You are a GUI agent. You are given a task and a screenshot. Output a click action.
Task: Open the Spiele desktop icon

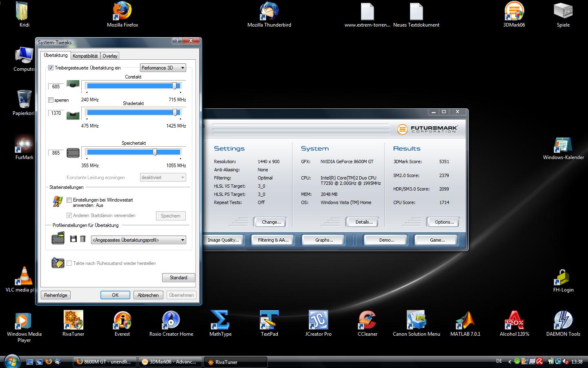click(x=563, y=14)
